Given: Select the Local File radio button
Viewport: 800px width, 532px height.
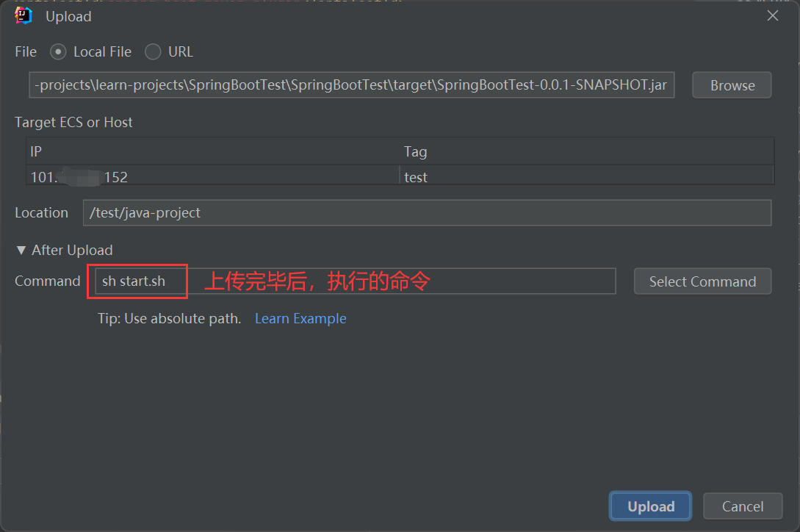Looking at the screenshot, I should 58,51.
